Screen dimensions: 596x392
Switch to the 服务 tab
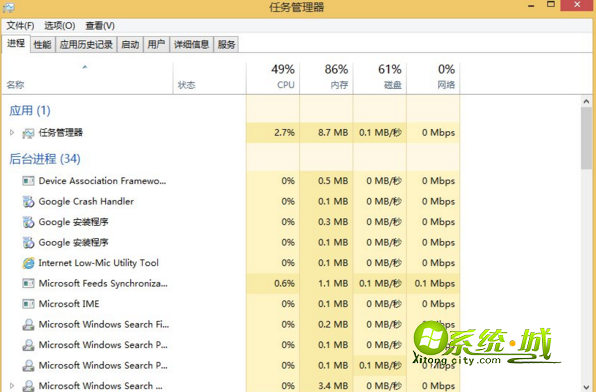click(x=226, y=44)
